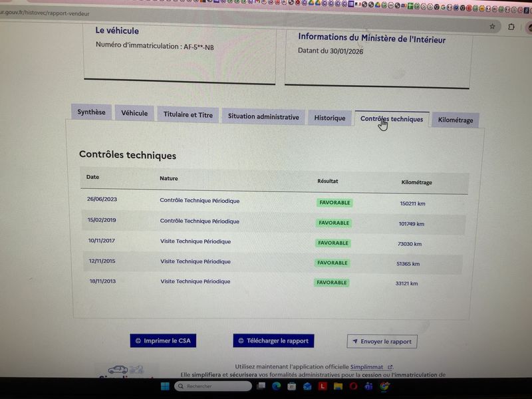The width and height of the screenshot is (532, 399).
Task: Open Task View on the taskbar
Action: 261,386
